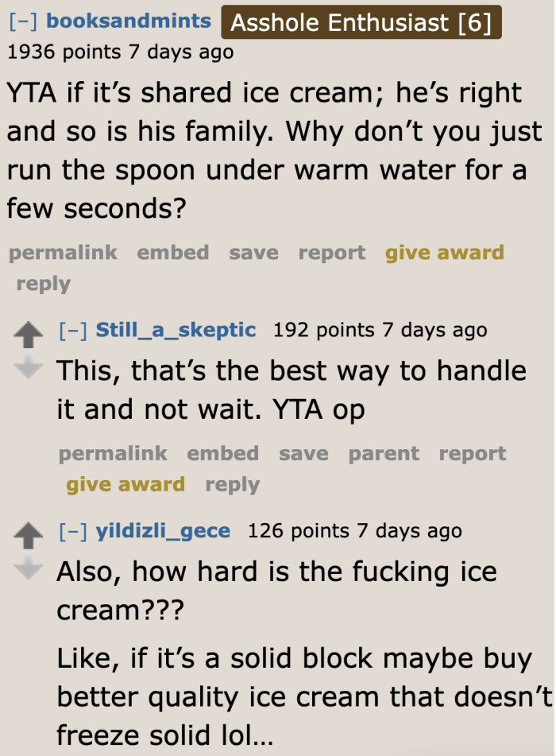Upvote Still_a_skeptic's comment
Viewport: 556px width, 756px height.
pos(29,333)
